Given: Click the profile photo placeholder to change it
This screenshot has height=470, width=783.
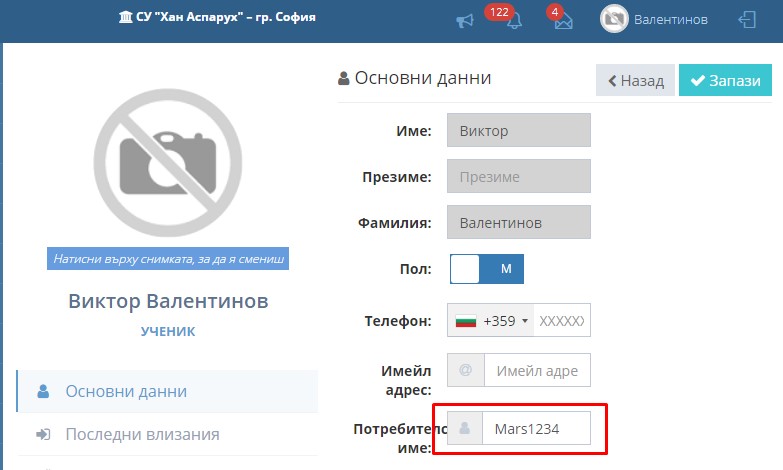Looking at the screenshot, I should pyautogui.click(x=168, y=163).
